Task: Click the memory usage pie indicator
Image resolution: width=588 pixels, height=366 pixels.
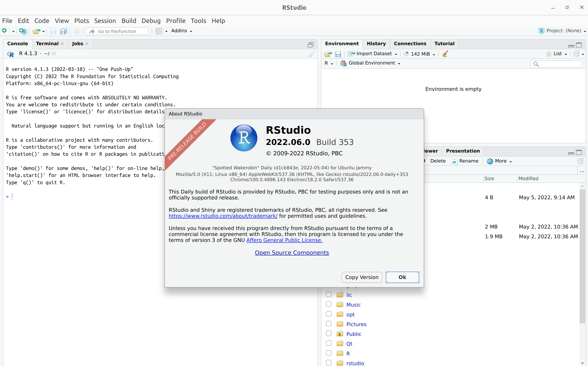Action: (x=406, y=54)
